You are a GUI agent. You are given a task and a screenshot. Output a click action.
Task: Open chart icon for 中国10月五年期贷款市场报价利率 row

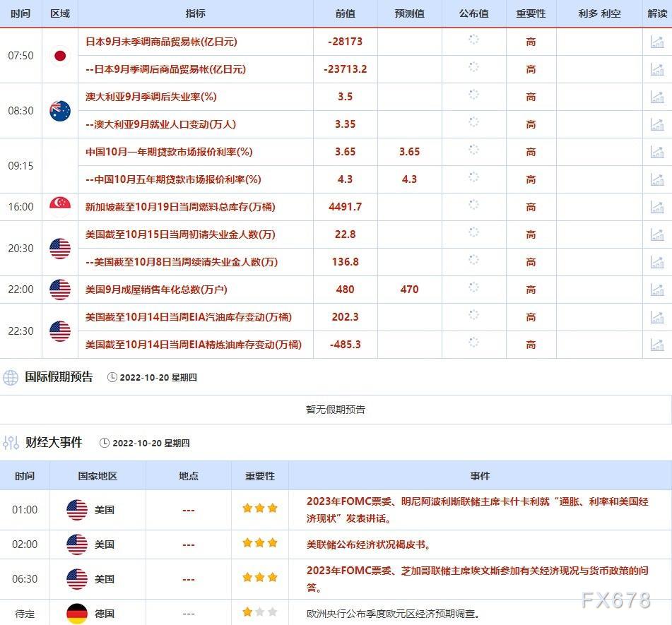pos(657,179)
